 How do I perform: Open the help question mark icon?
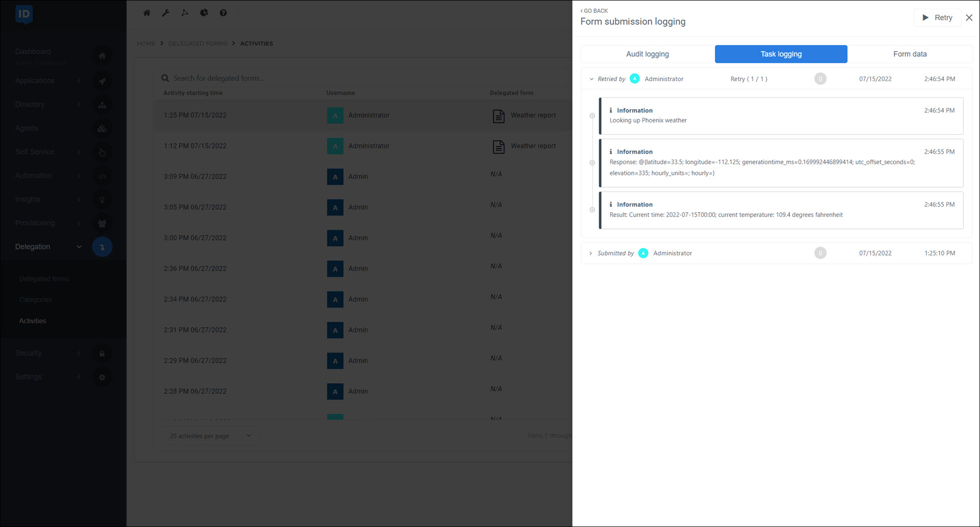[223, 13]
